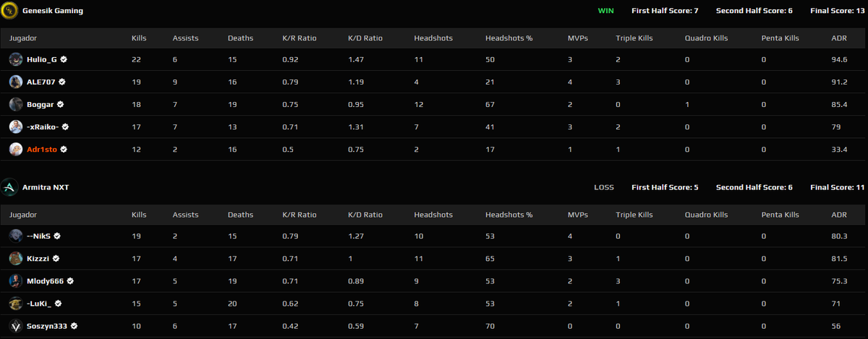Sort Genesik Gaming table by K/R Ratio
The height and width of the screenshot is (339, 868).
coord(299,38)
